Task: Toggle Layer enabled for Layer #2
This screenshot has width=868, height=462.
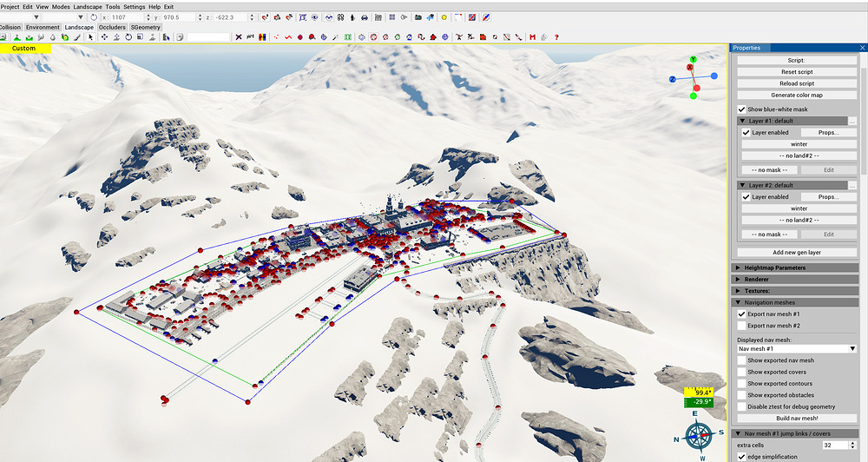Action: 746,196
